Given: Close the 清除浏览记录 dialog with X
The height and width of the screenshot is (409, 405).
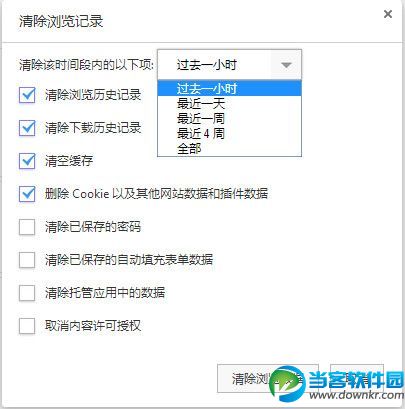Looking at the screenshot, I should [388, 14].
